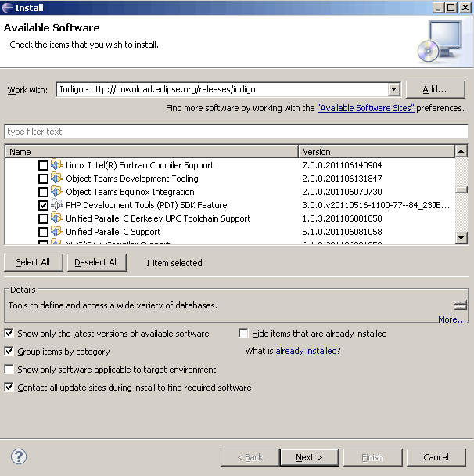The image size is (474, 476).
Task: Open the Available Software Sites preferences link
Action: tap(366, 108)
